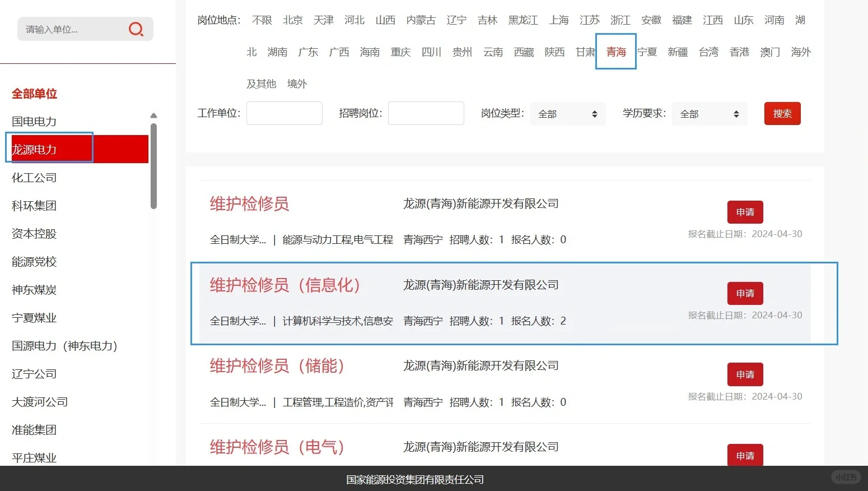
Task: Filter job location by 山东
Action: (x=744, y=20)
